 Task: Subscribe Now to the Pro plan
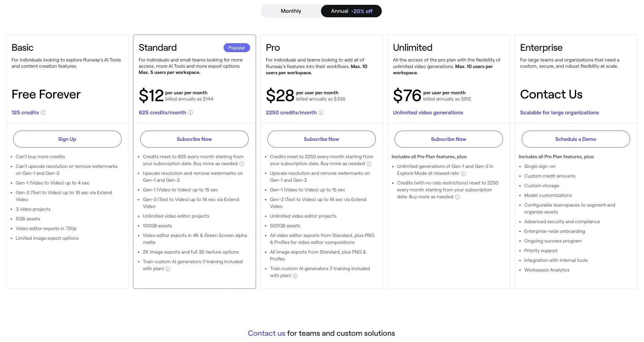[321, 139]
